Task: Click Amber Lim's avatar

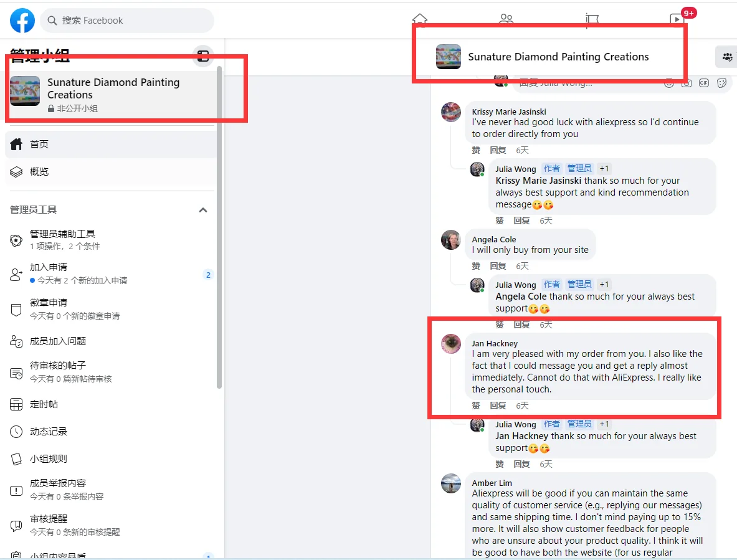Action: [x=451, y=483]
